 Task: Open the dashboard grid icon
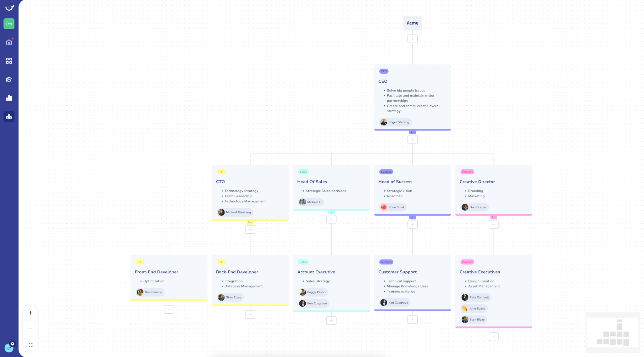(x=9, y=61)
